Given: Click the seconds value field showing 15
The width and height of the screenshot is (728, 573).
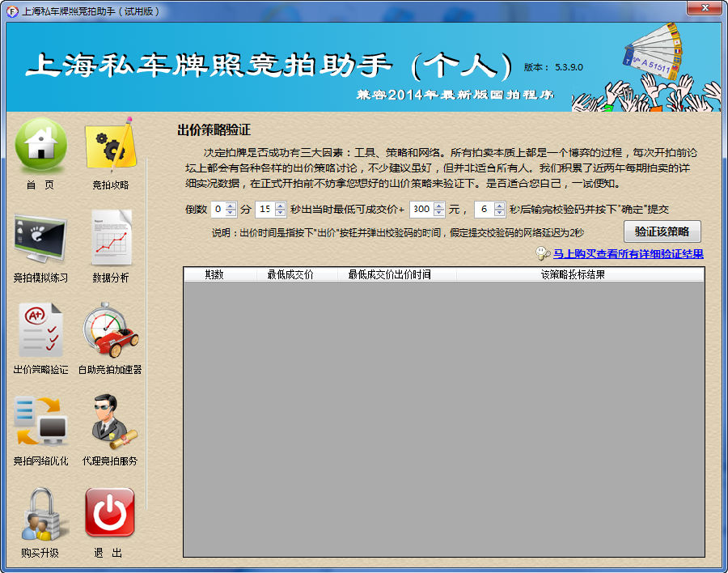Looking at the screenshot, I should click(x=265, y=210).
